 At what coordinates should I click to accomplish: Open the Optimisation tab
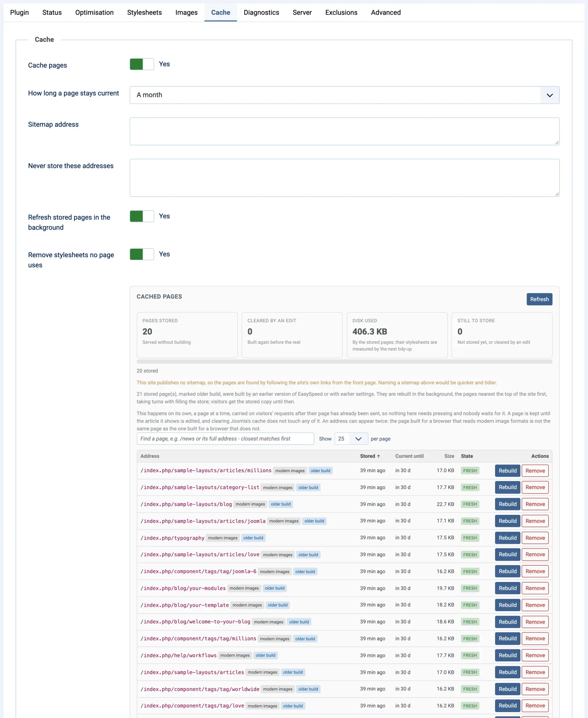(x=94, y=12)
